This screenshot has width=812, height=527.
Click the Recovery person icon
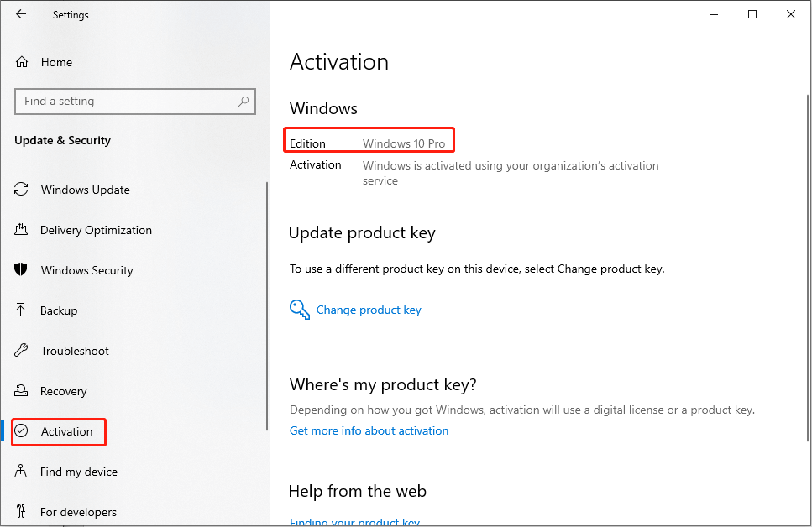coord(22,391)
